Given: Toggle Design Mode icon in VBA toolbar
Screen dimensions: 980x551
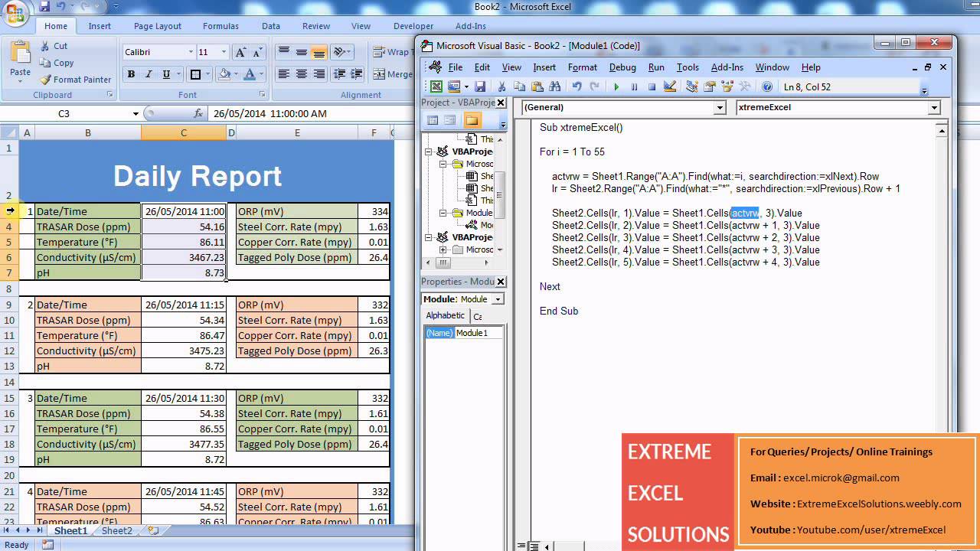Looking at the screenshot, I should click(x=670, y=87).
